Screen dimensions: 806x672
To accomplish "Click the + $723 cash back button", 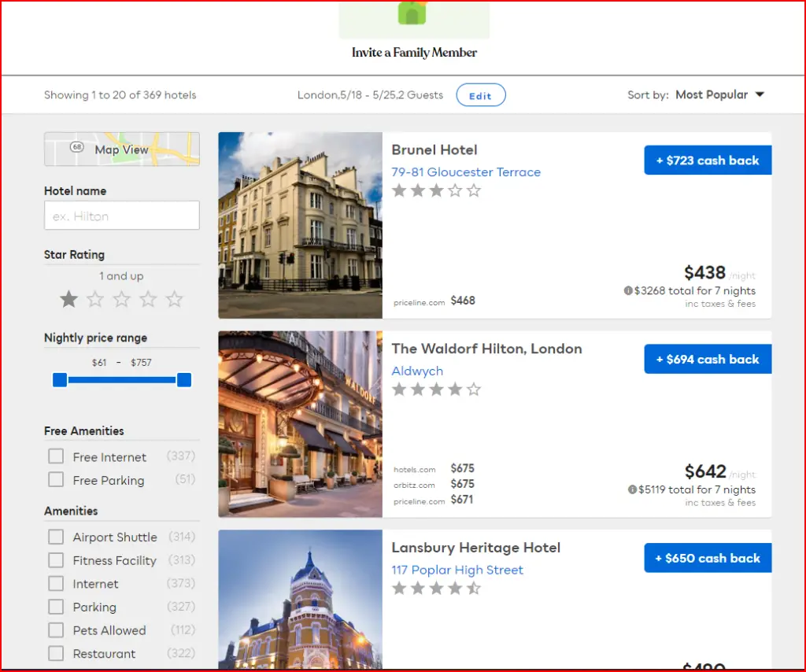I will (x=708, y=161).
